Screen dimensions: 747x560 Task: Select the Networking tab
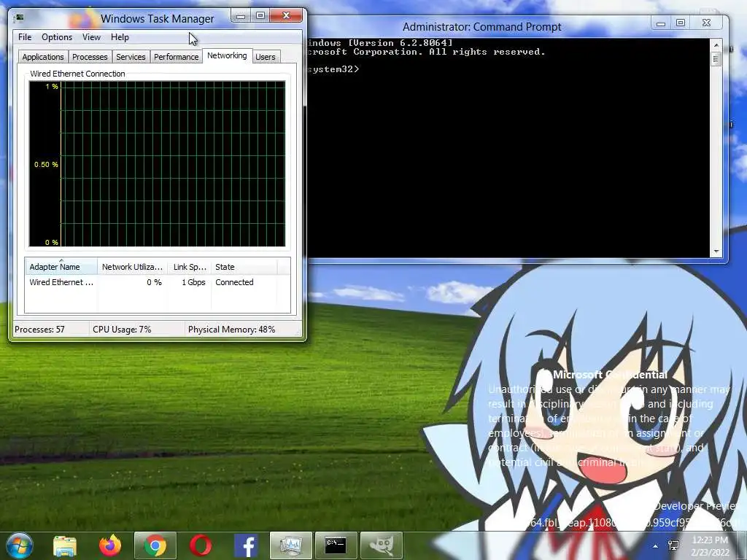(x=227, y=55)
